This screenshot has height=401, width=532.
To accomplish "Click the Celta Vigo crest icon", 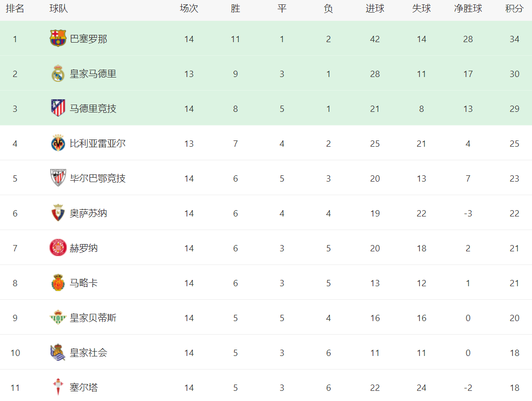I will click(58, 387).
